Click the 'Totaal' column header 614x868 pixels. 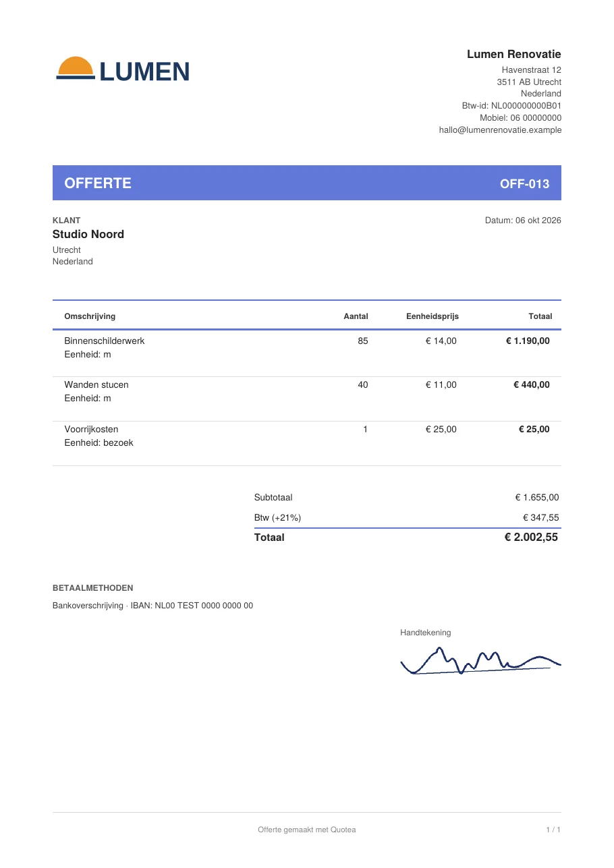[540, 316]
